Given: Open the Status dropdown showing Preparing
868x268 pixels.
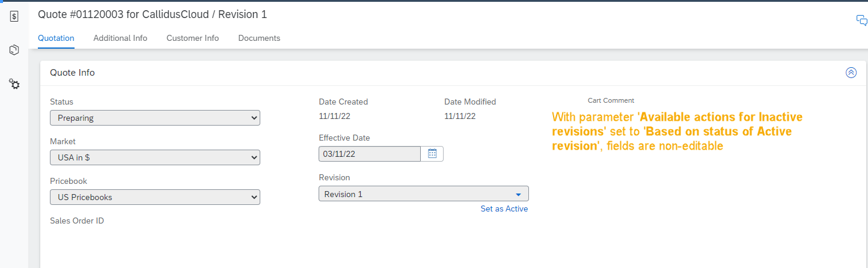Looking at the screenshot, I should pyautogui.click(x=155, y=118).
